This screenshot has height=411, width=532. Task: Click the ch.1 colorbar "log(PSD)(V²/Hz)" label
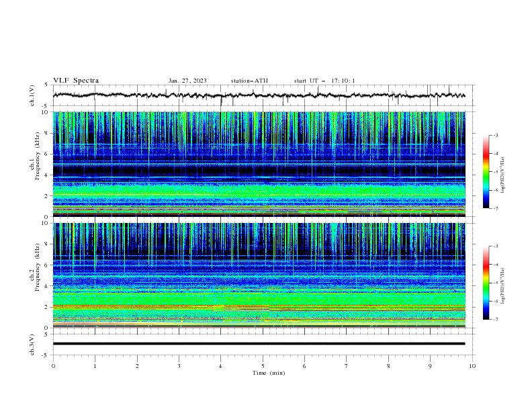coord(503,175)
